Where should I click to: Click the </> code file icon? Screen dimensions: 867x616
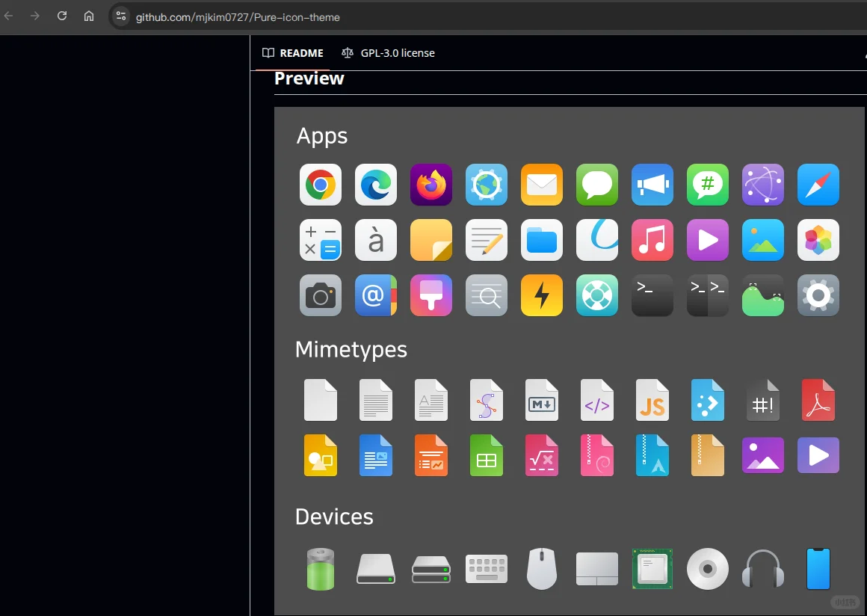point(597,400)
